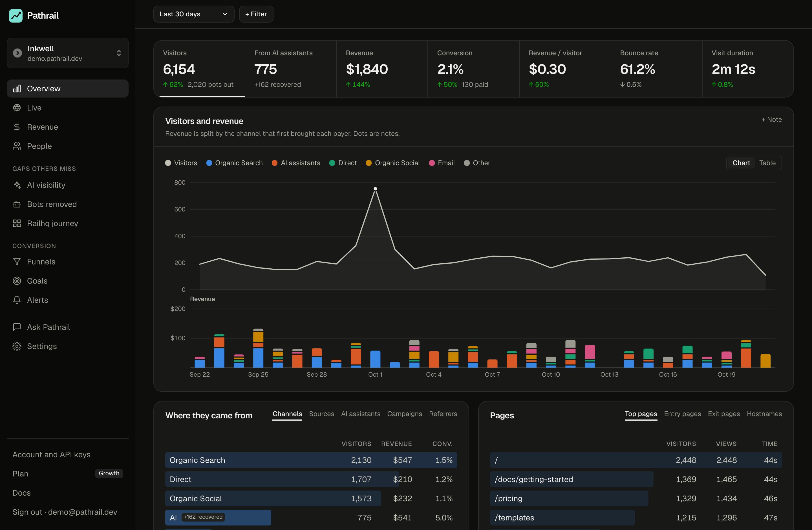Click the Settings gear icon
Screen dimensions: 812x530
[x=17, y=346]
